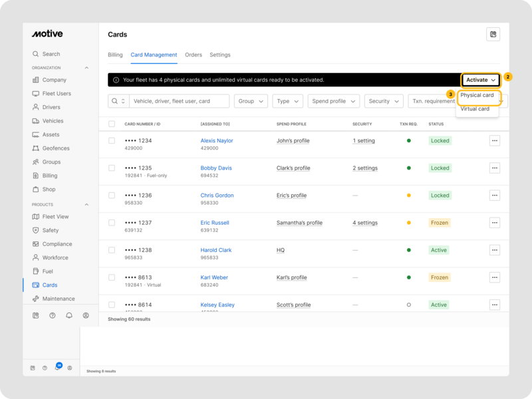Open the Security filter dropdown
Screen dimensions: 532x399
(x=384, y=101)
